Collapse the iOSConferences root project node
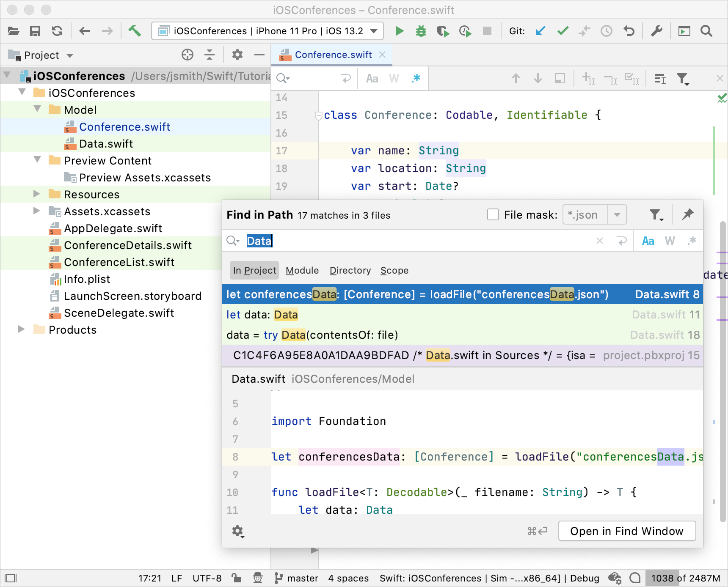Screen dimensions: 728x587 click(x=7, y=76)
